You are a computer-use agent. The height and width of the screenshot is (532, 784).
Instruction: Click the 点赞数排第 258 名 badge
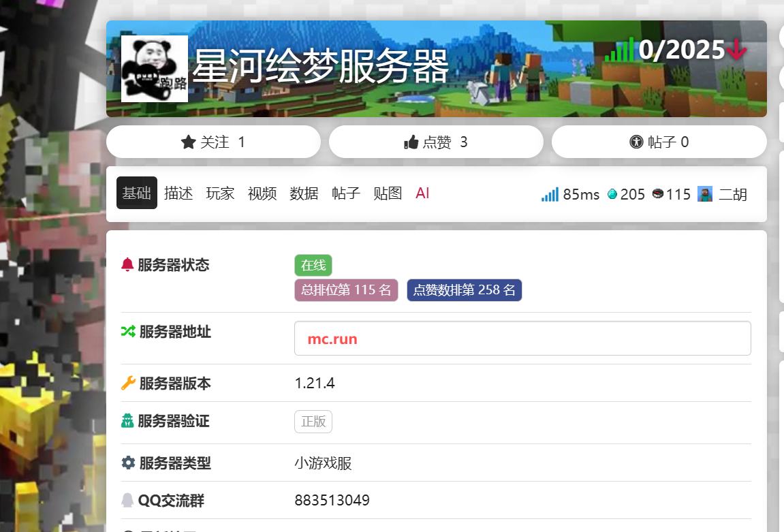[x=465, y=290]
